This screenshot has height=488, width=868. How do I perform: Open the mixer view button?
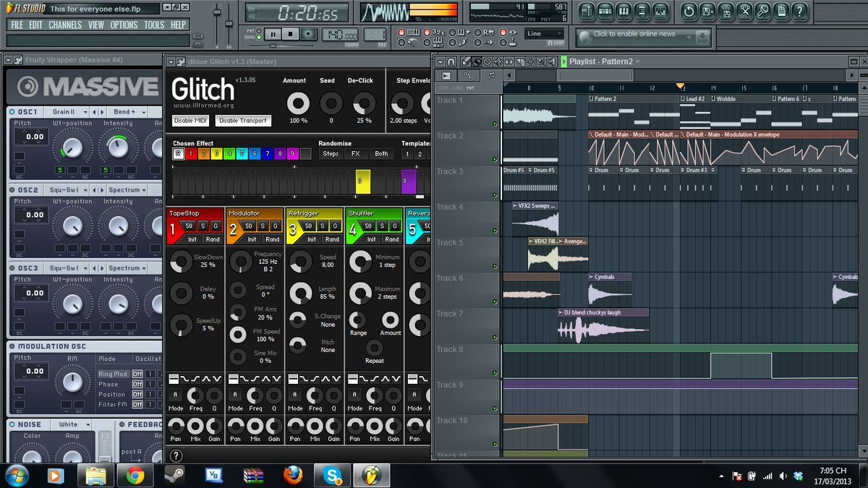coord(660,11)
